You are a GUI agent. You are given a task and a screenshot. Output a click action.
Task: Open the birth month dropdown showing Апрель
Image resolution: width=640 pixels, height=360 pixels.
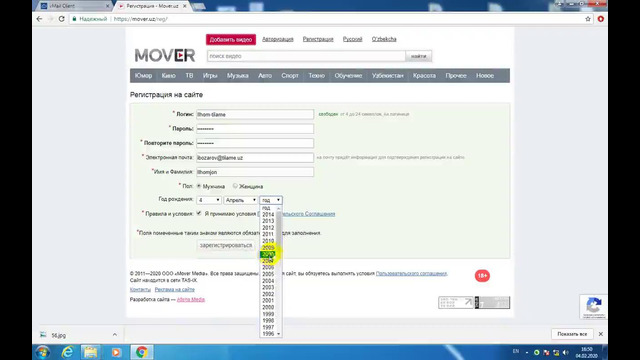[240, 200]
